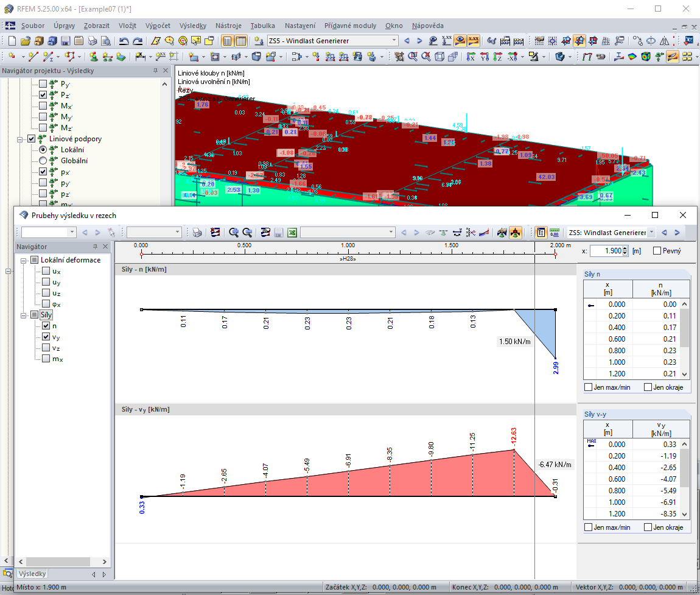Screen dimensions: 700x595
Task: Check the vz force checkbox
Action: (x=46, y=348)
